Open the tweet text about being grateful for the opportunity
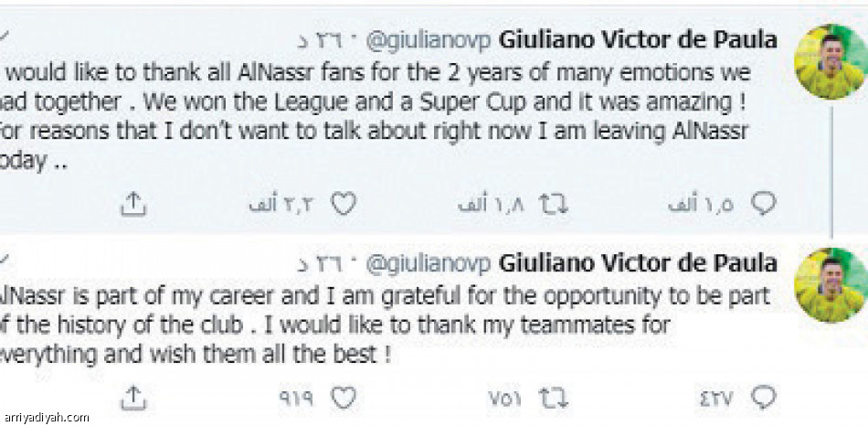868x426 pixels. tap(384, 325)
